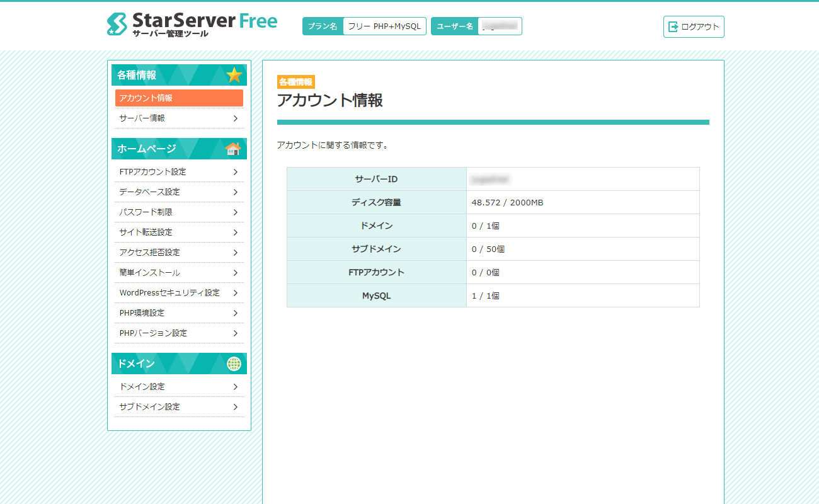The image size is (819, 504).
Task: Click the StarServer Free logo
Action: pyautogui.click(x=192, y=25)
